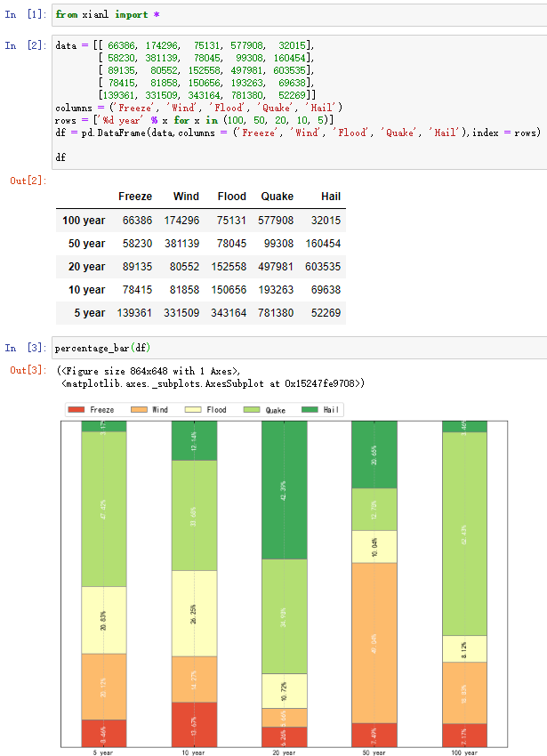The height and width of the screenshot is (756, 547).
Task: Click table cell 603535 in 20 year row
Action: [323, 267]
